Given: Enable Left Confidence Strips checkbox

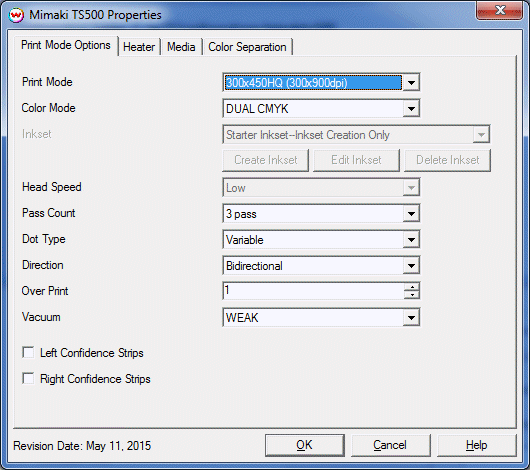Looking at the screenshot, I should 28,352.
